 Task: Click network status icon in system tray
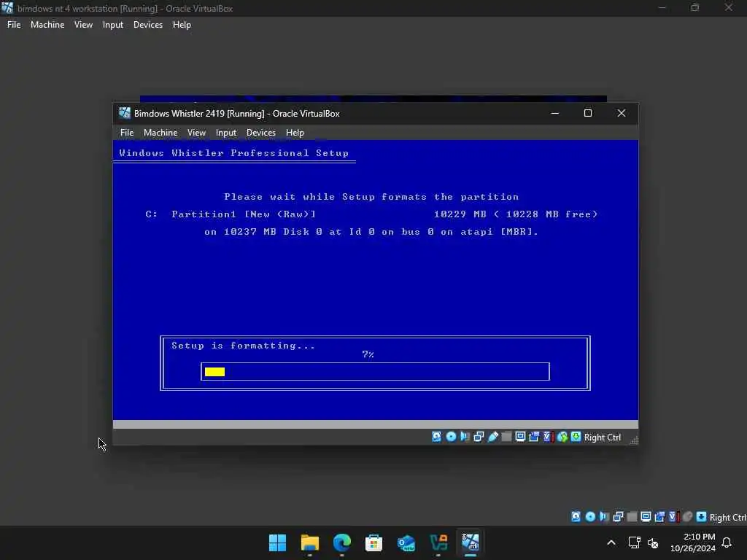coord(634,542)
